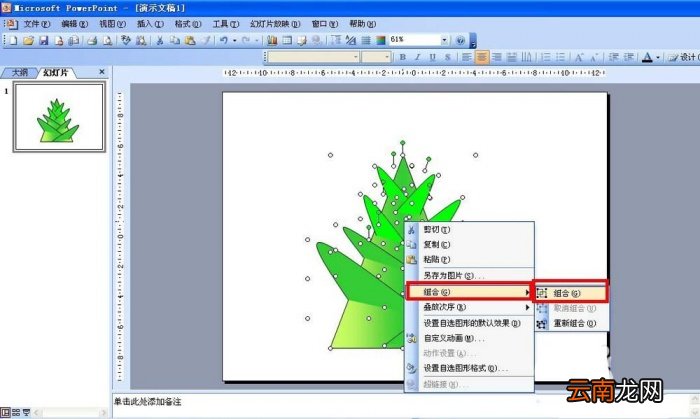Start Slide Show from bottom view icon
The height and width of the screenshot is (419, 700).
tap(26, 413)
